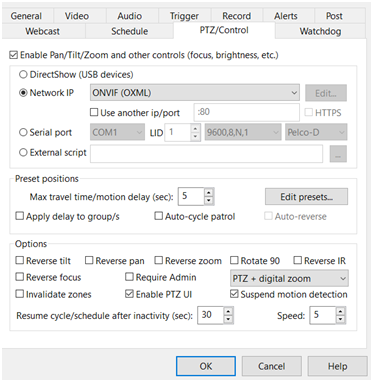Switch to the Watchdog tab
373x382 pixels.
320,31
